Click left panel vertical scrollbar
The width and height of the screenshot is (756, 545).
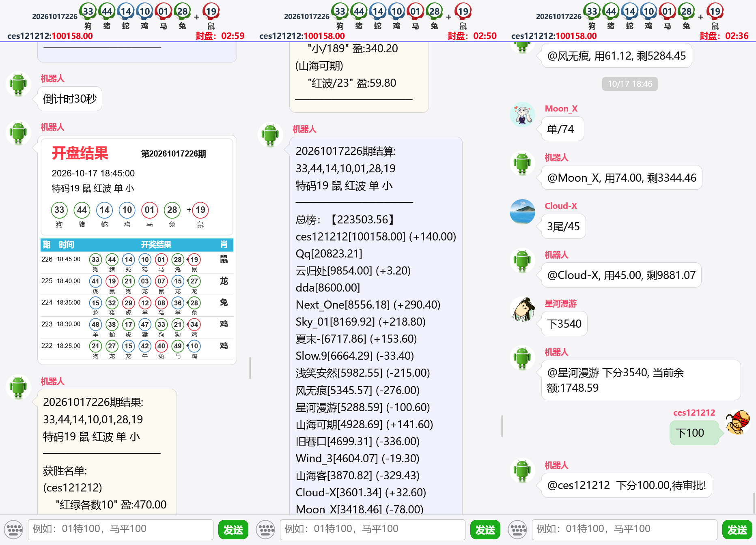click(250, 368)
